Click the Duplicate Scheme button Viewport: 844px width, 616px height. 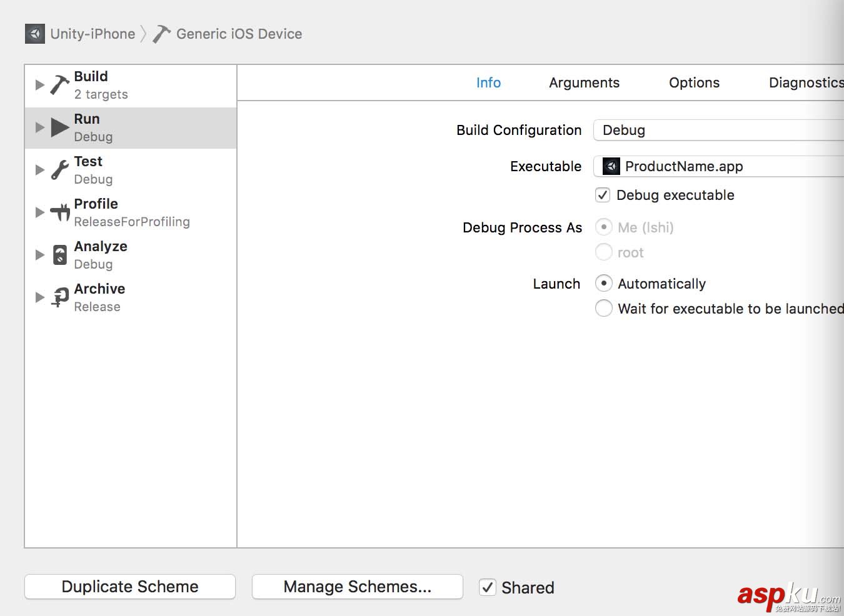click(130, 587)
